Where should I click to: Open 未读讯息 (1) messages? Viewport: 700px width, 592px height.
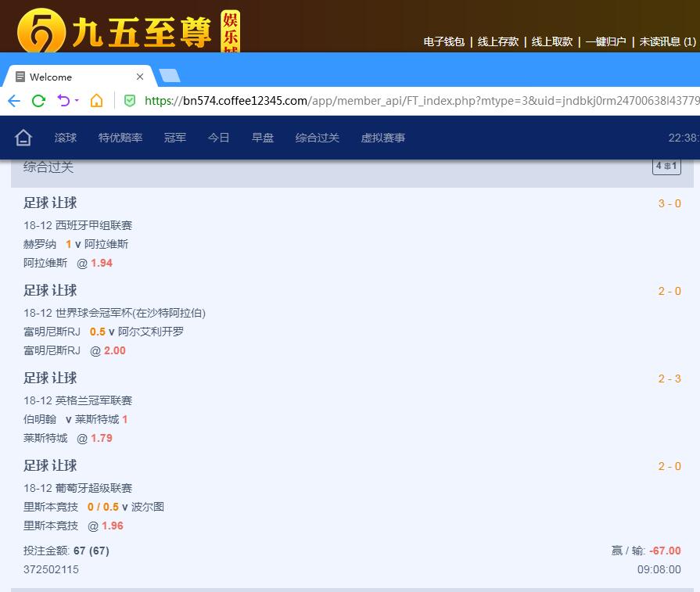coord(667,42)
